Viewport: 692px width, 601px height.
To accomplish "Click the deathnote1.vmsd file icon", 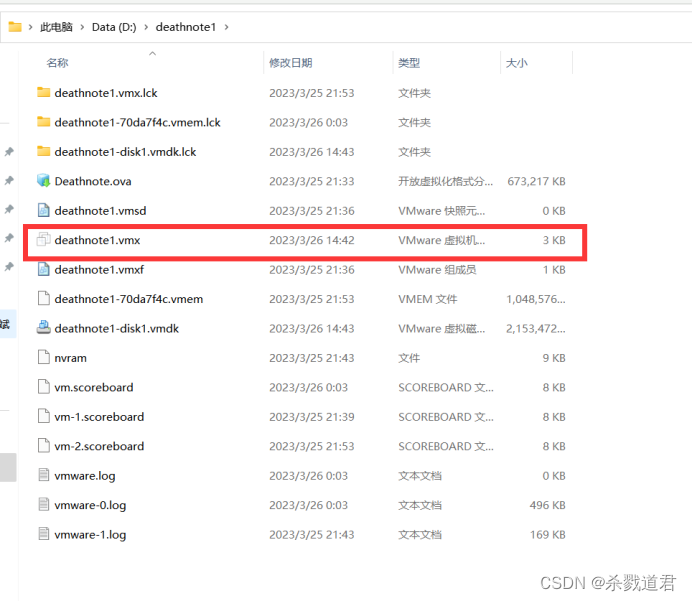I will [x=43, y=210].
